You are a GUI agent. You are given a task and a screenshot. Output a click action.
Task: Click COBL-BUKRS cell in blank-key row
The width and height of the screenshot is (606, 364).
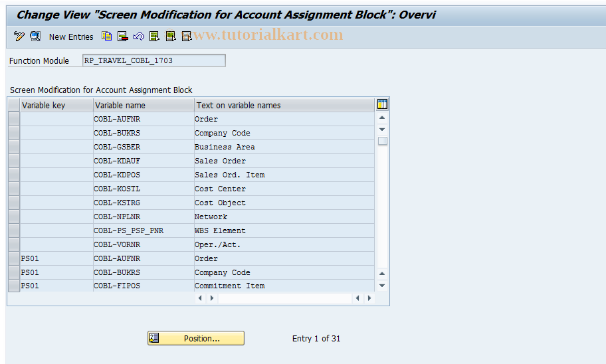[144, 133]
